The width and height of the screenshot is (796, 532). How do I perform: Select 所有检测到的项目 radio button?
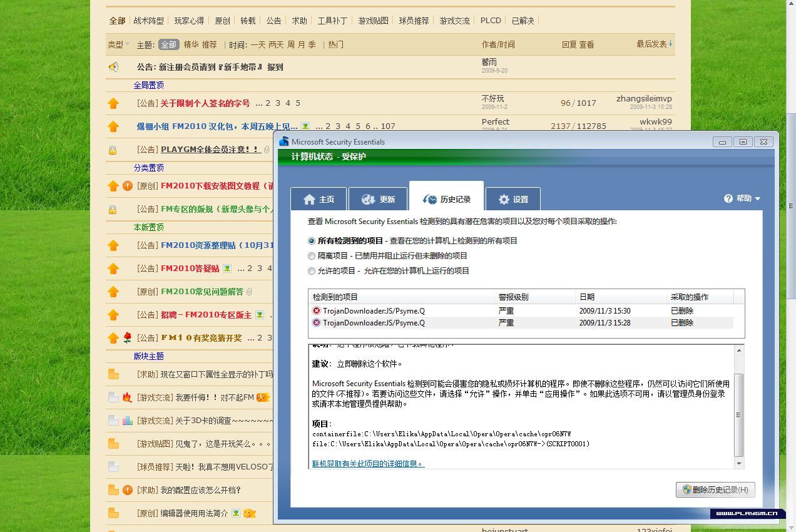[312, 241]
